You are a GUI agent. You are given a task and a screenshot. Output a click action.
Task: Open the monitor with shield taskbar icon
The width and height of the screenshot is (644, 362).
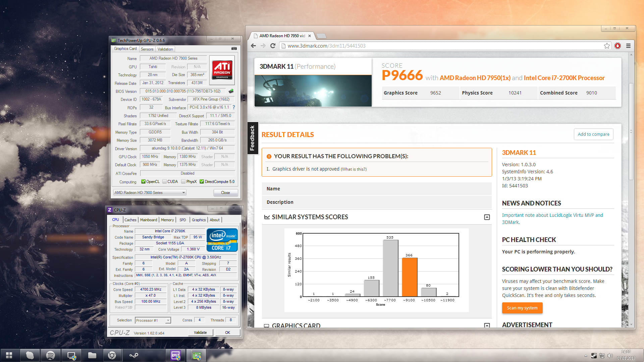click(x=71, y=355)
